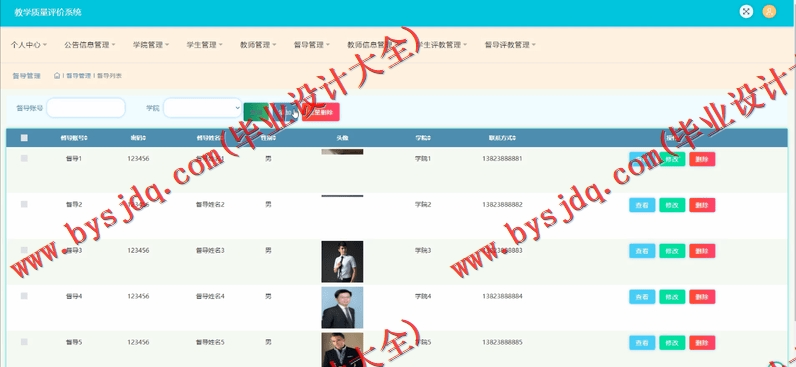
Task: Click the 学院2 cell
Action: pos(423,205)
